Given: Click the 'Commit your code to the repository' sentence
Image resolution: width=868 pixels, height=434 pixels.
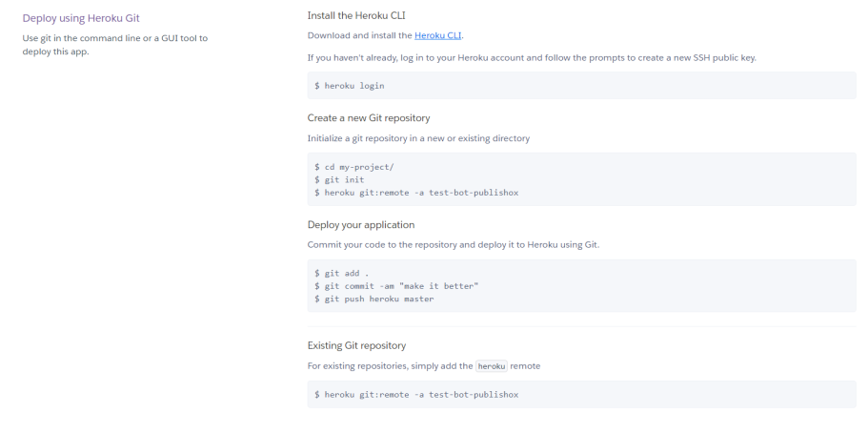Looking at the screenshot, I should [x=454, y=244].
